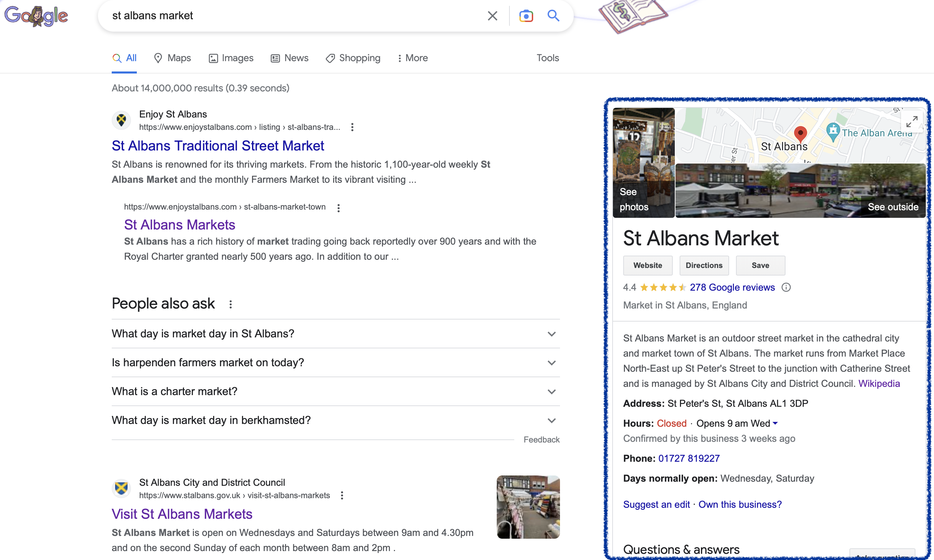
Task: Click the Website button
Action: click(x=648, y=266)
